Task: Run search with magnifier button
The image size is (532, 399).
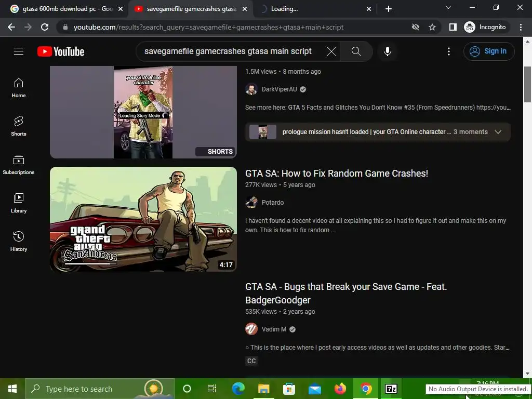Action: click(x=356, y=51)
